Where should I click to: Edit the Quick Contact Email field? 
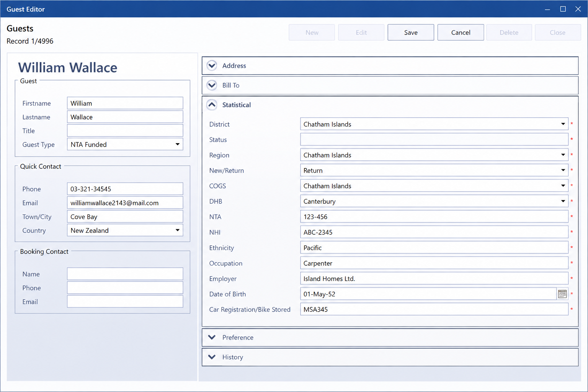pyautogui.click(x=125, y=203)
